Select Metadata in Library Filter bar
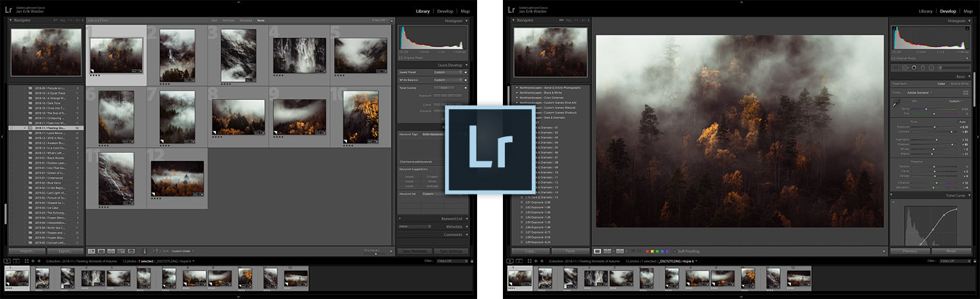The width and height of the screenshot is (980, 299). click(x=246, y=21)
